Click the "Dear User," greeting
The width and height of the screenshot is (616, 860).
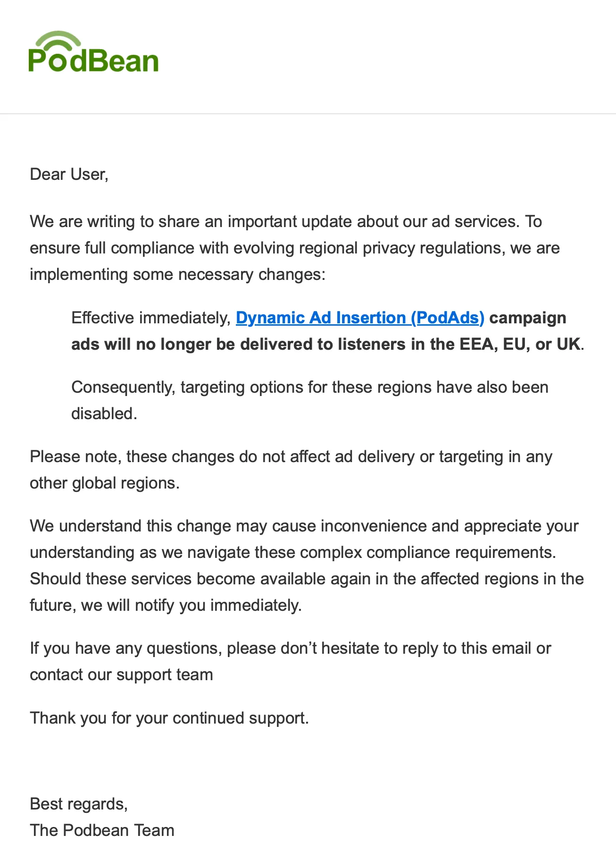(69, 174)
